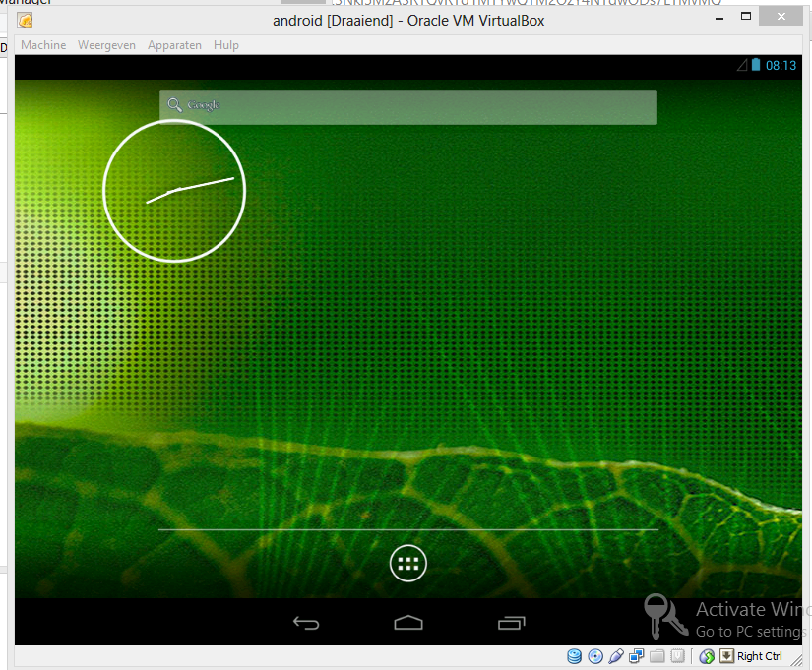Maximize the VirtualBox window

click(746, 17)
